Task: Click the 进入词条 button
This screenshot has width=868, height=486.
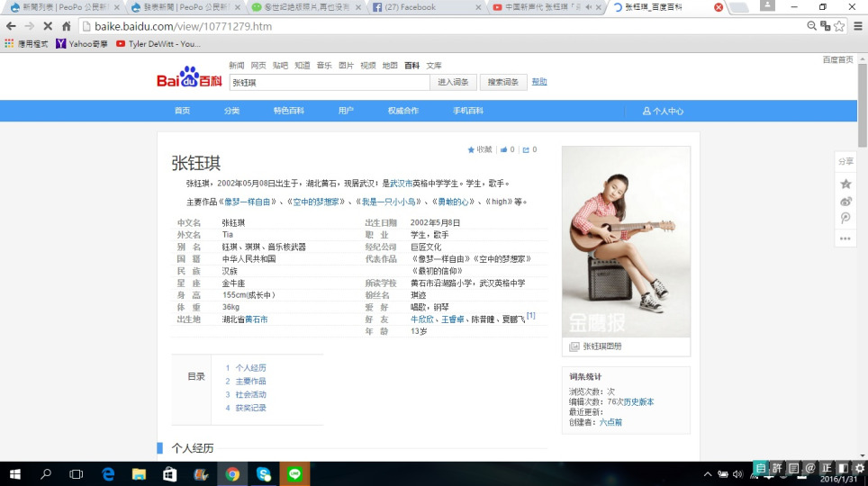Action: pos(453,82)
